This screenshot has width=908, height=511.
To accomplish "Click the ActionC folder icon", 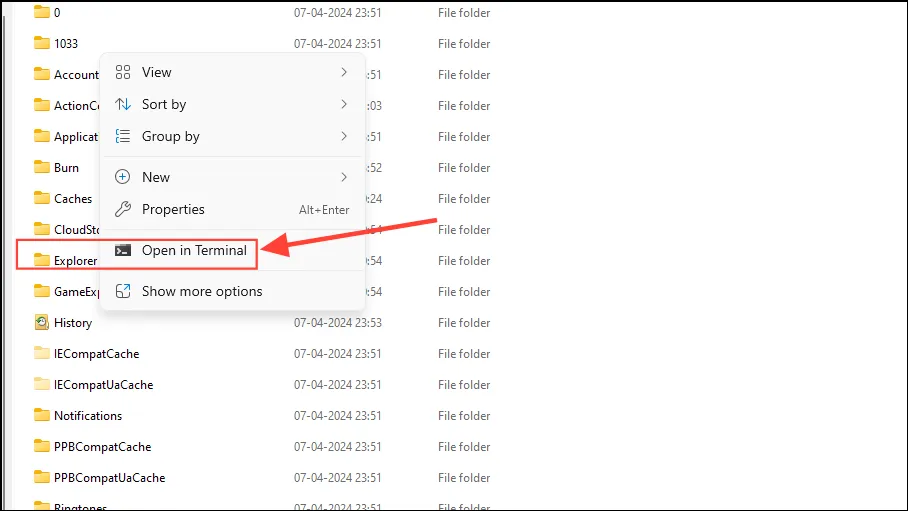I will [42, 105].
